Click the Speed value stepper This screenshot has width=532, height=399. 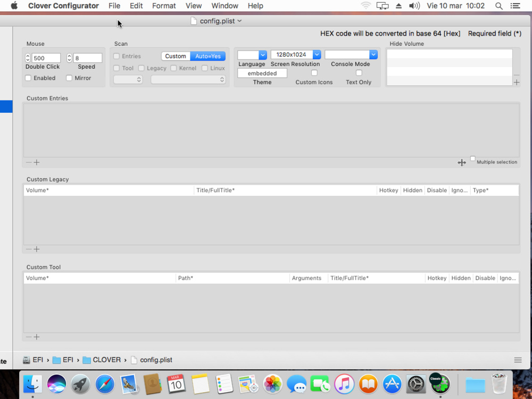(x=69, y=58)
